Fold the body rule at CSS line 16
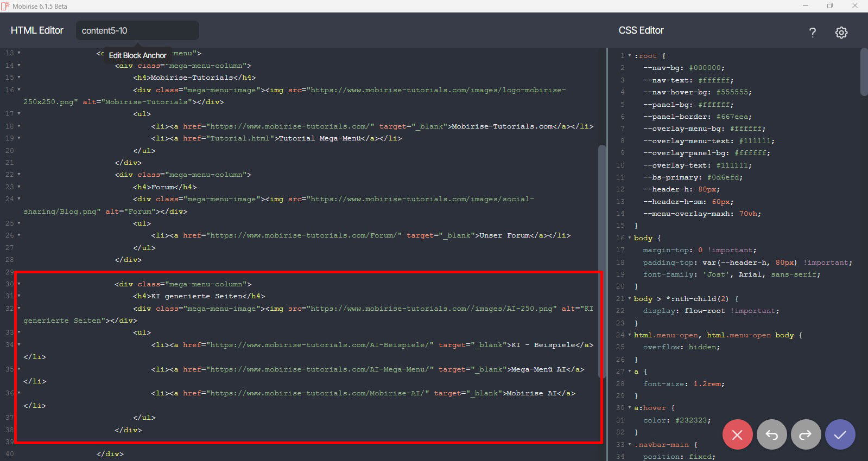Viewport: 868px width, 461px height. tap(630, 238)
